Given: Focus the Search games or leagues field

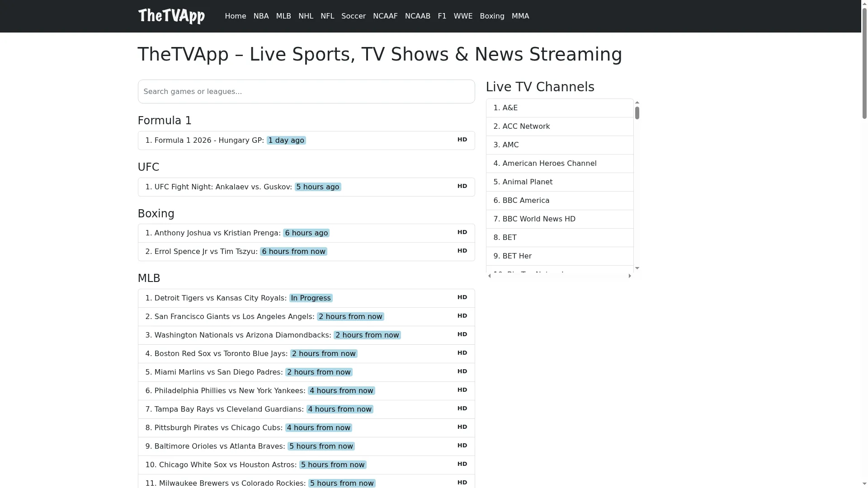Looking at the screenshot, I should [x=306, y=92].
